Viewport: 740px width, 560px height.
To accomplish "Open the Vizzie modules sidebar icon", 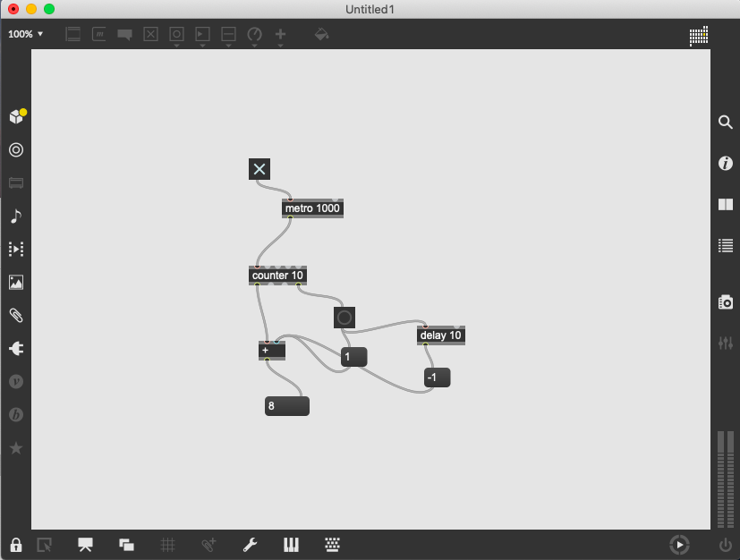I will coord(16,381).
